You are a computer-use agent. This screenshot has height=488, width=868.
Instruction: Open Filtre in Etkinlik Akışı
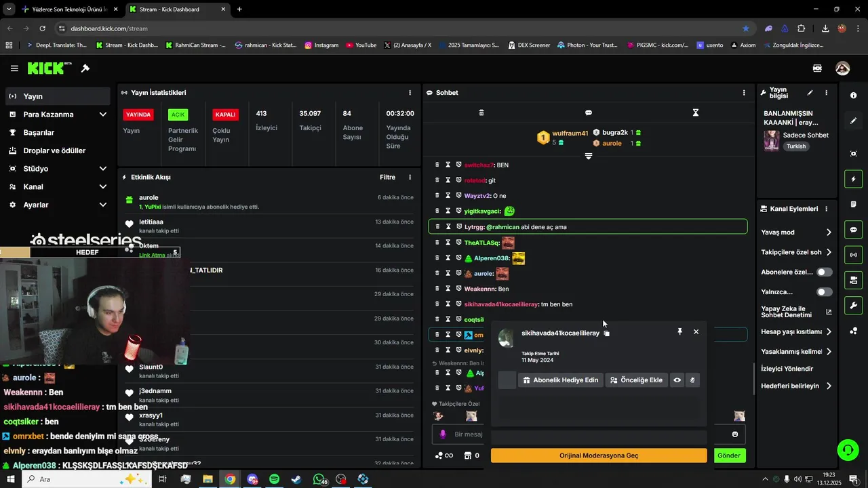(x=387, y=178)
